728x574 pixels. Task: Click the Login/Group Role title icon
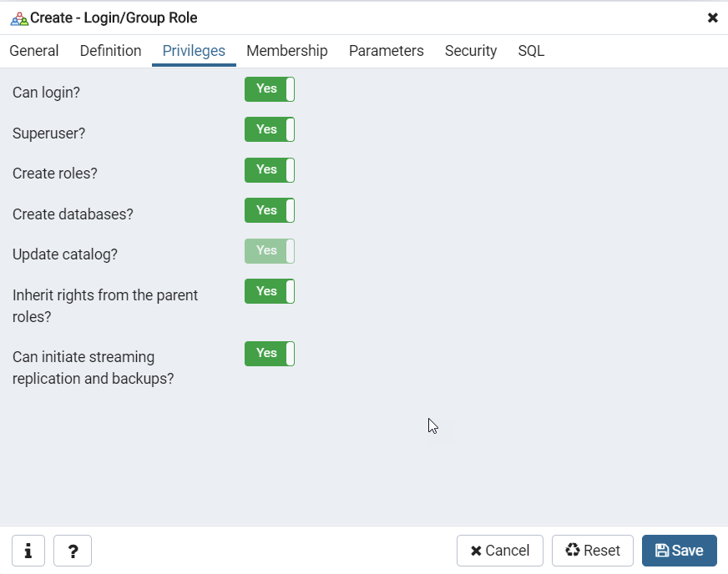pos(18,18)
